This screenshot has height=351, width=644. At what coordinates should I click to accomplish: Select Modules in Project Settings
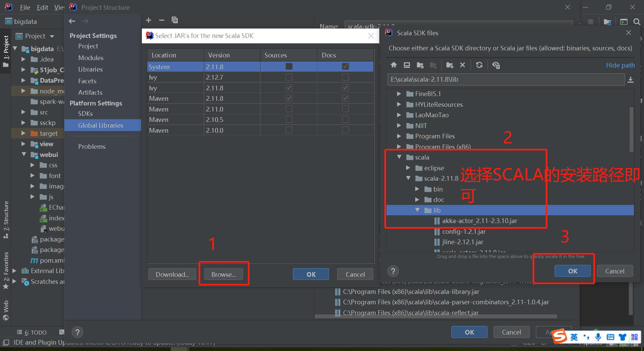coord(91,58)
